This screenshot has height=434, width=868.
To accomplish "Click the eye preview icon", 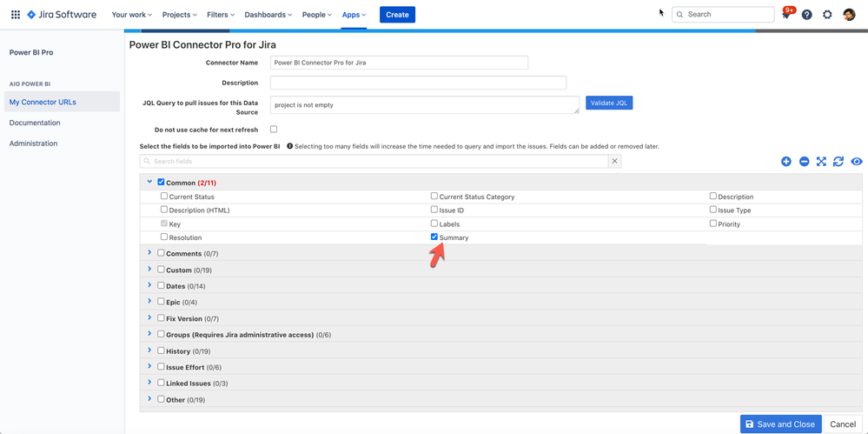I will click(857, 161).
